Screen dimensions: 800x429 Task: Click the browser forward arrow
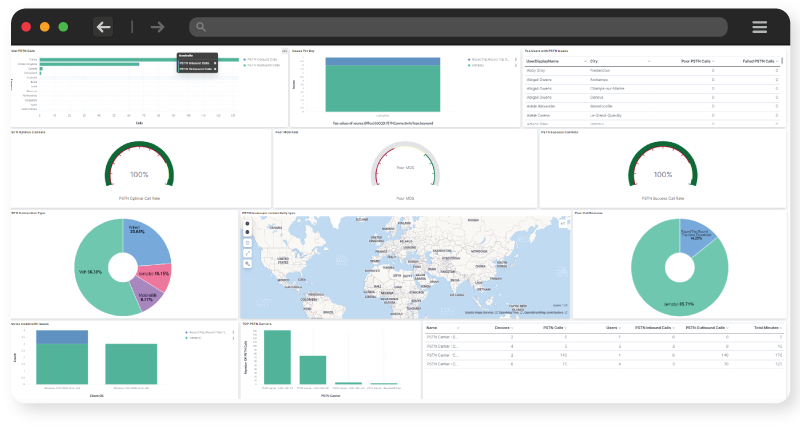coord(157,27)
